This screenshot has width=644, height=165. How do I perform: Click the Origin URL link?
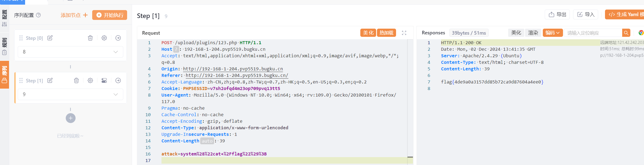233,69
